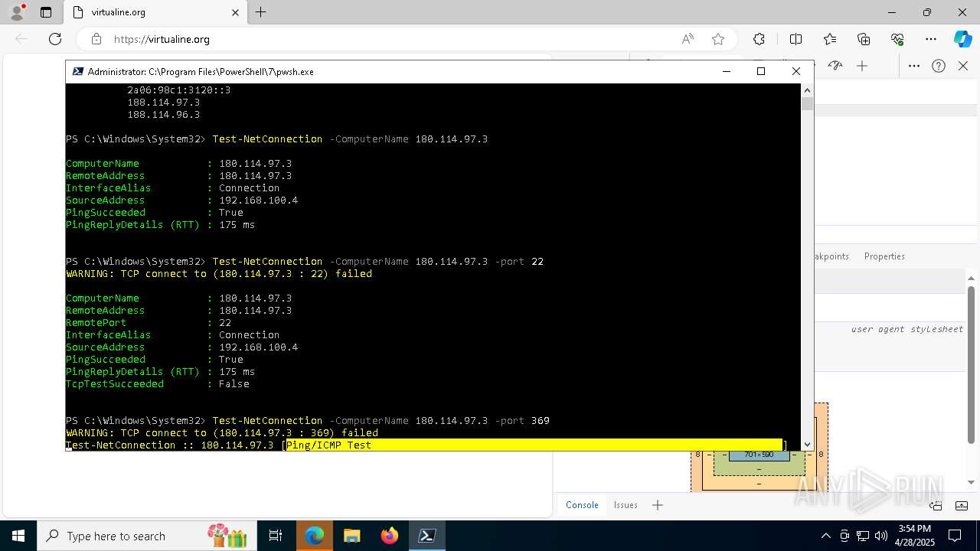This screenshot has width=980, height=551.
Task: Show hidden system tray icons
Action: click(825, 536)
